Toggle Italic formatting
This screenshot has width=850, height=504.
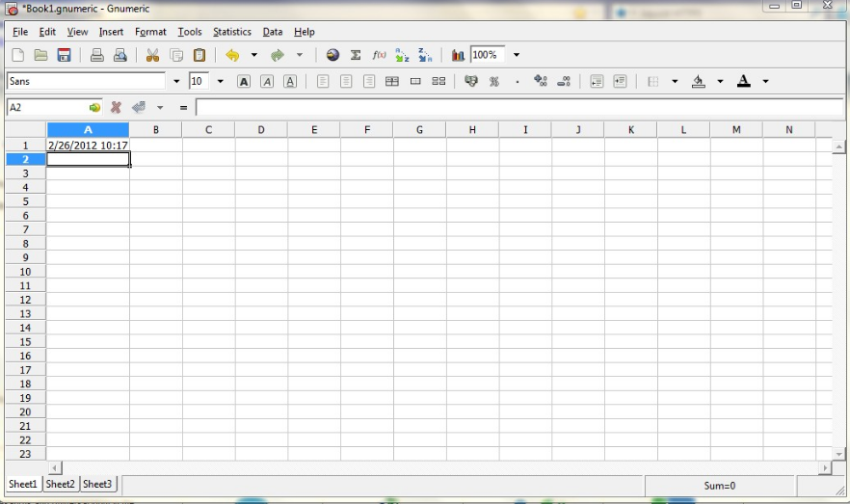tap(267, 82)
